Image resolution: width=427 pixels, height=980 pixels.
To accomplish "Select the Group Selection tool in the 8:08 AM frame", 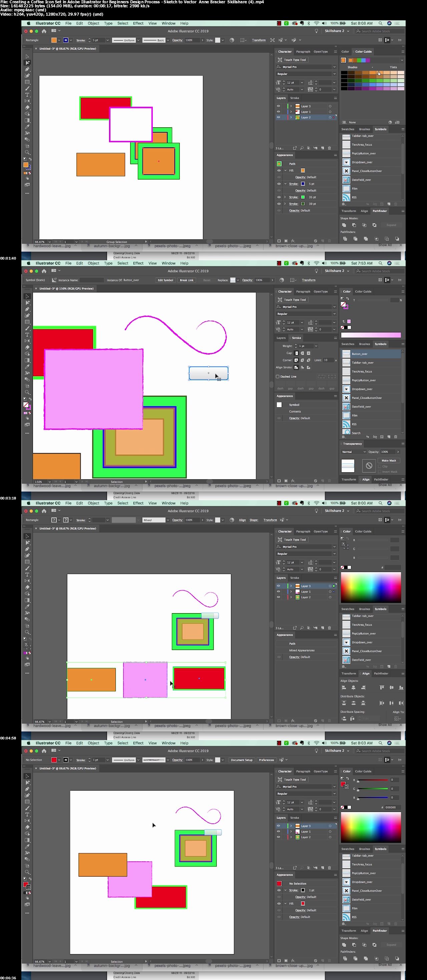I will [27, 63].
